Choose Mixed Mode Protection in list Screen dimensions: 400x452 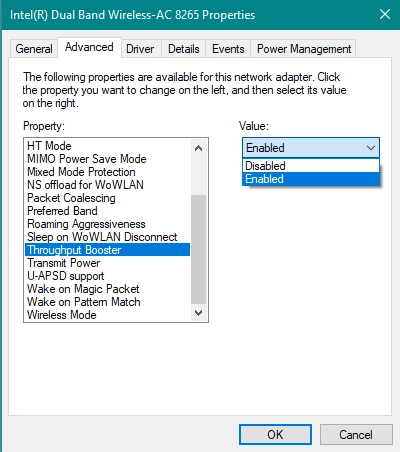[107, 172]
